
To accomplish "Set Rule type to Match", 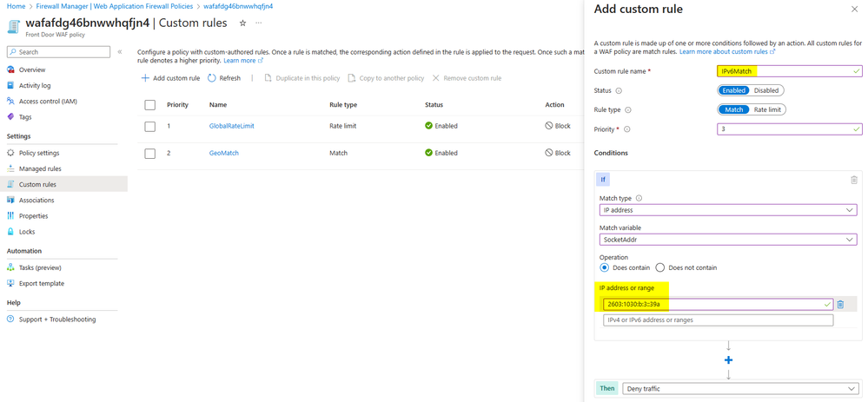I will click(734, 109).
